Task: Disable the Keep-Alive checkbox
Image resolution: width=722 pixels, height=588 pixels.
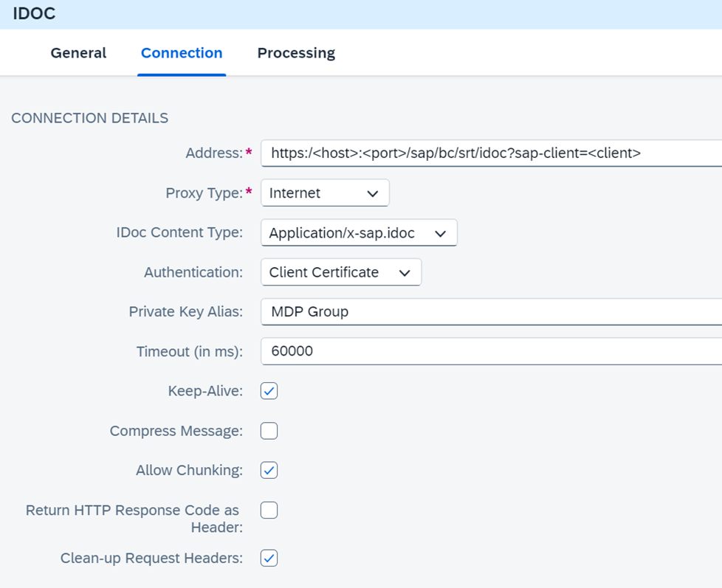Action: 269,391
